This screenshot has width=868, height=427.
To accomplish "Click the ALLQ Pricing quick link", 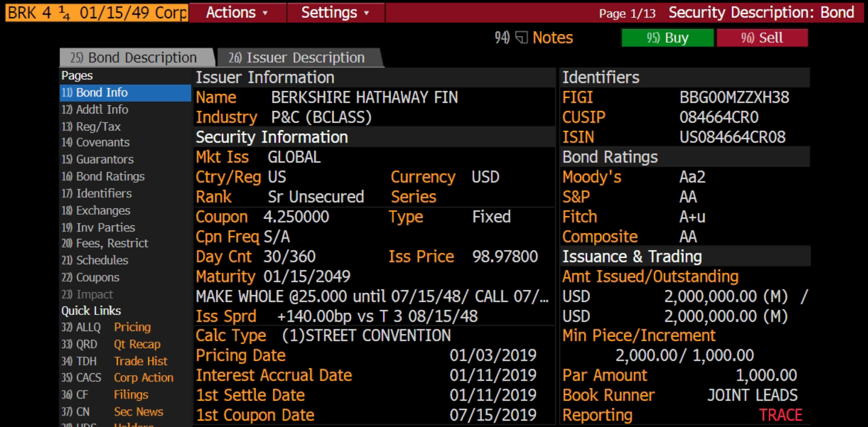I will 107,327.
